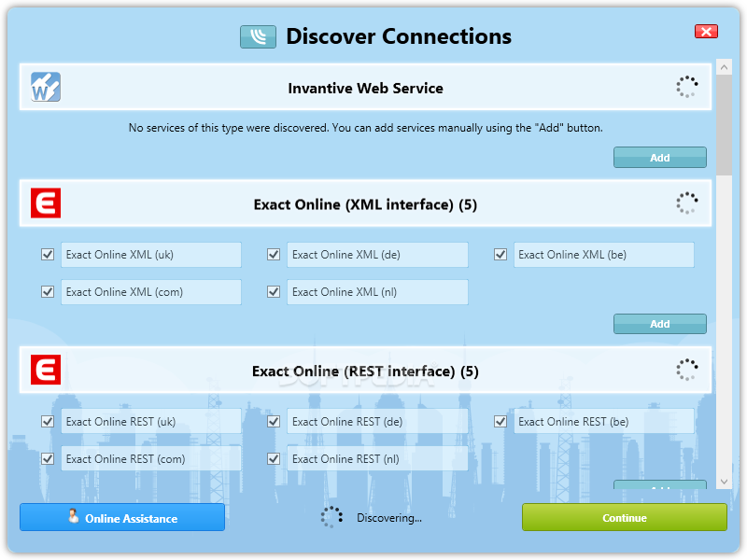
Task: Click the Exact Online XML interface logo
Action: pyautogui.click(x=46, y=203)
